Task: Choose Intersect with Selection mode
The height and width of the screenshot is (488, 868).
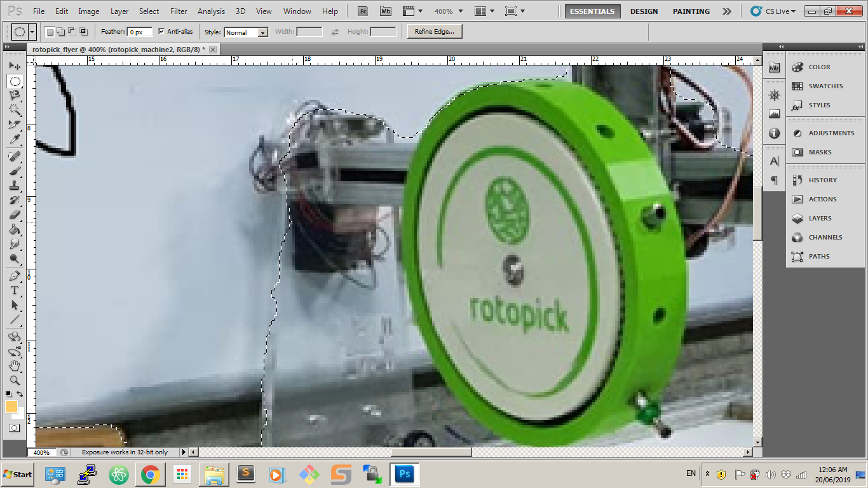Action: click(83, 32)
